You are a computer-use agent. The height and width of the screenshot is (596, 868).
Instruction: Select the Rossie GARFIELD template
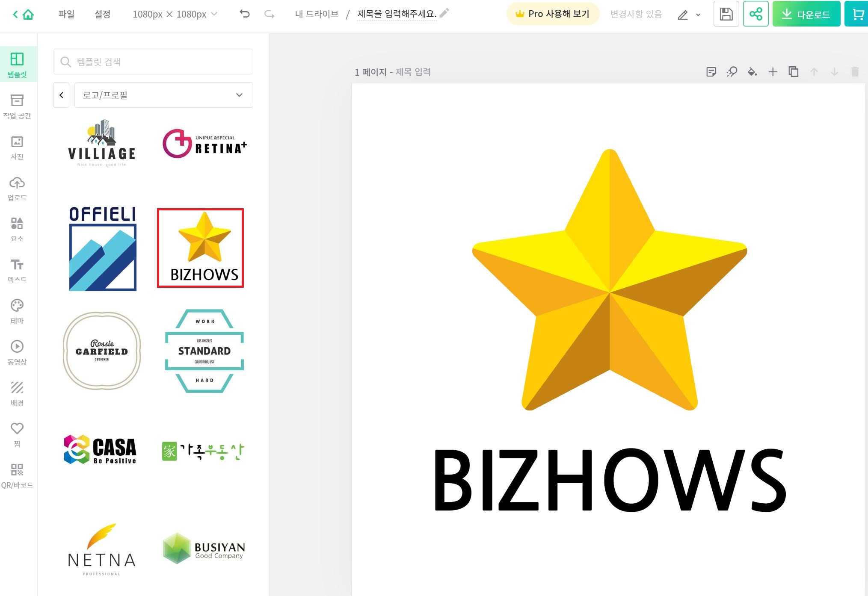click(x=102, y=351)
